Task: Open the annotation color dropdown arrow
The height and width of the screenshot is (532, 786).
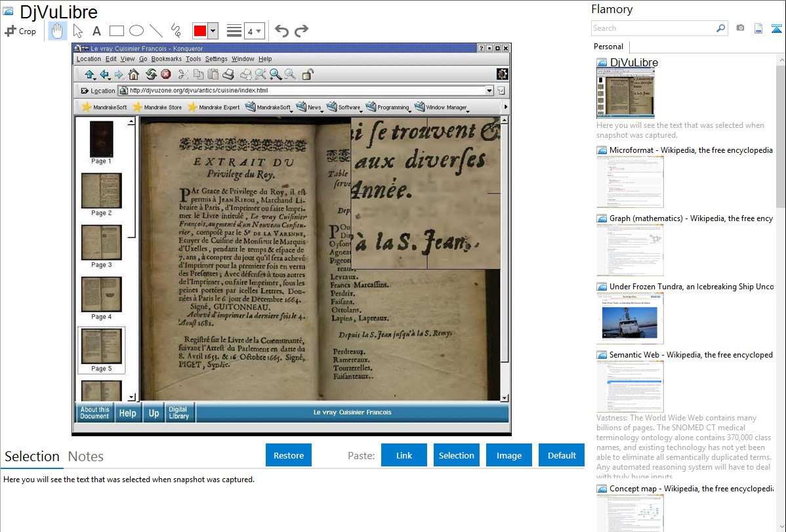Action: (213, 31)
